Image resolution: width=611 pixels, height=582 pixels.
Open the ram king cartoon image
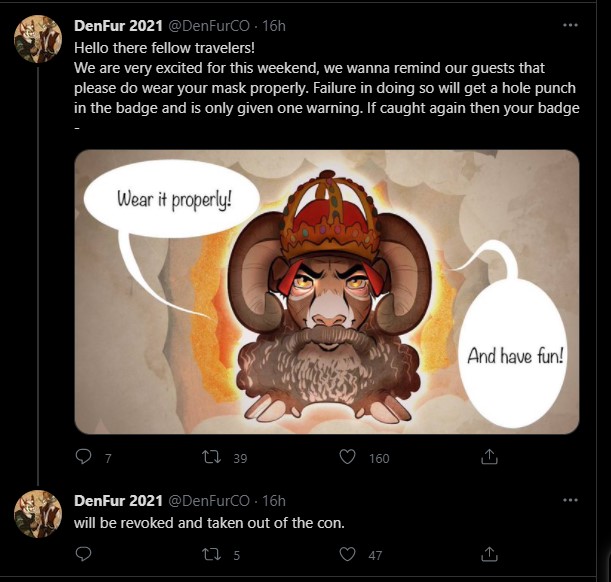coord(327,292)
